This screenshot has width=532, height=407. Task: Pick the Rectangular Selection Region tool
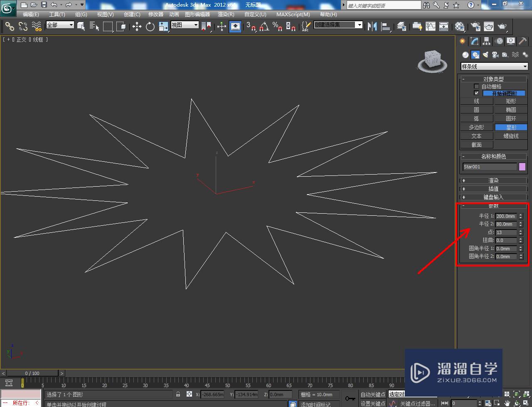(x=108, y=26)
